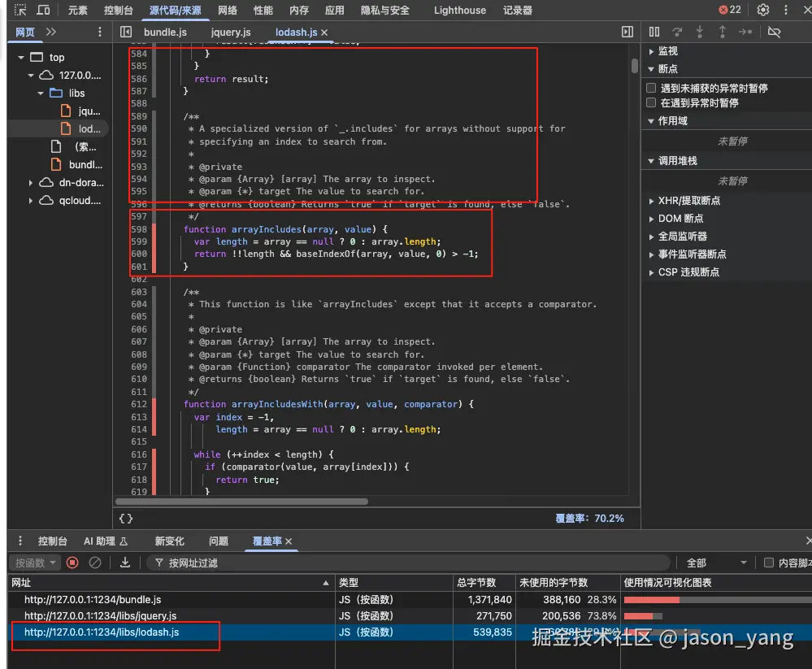Expand the dn-dora domain tree node
812x669 pixels.
coord(31,183)
